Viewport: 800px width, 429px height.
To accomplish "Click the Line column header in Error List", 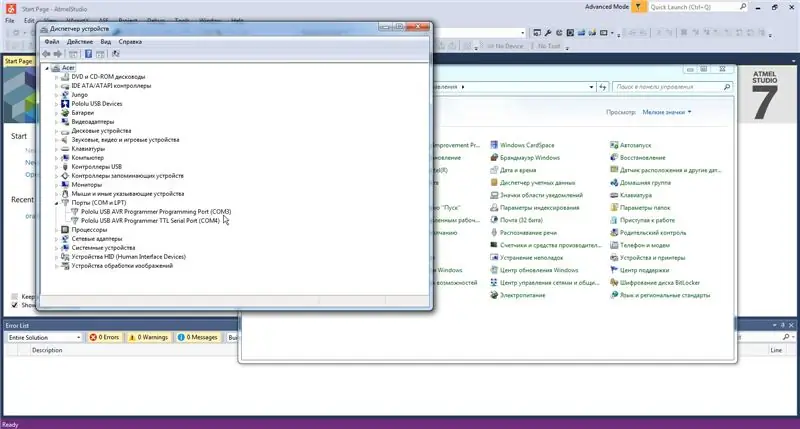I will coord(776,350).
